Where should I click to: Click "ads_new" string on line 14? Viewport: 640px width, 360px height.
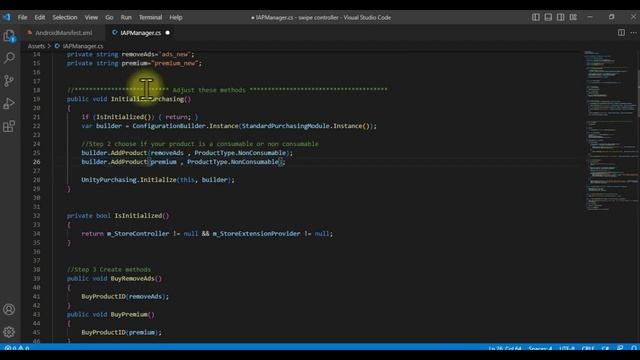click(175, 54)
